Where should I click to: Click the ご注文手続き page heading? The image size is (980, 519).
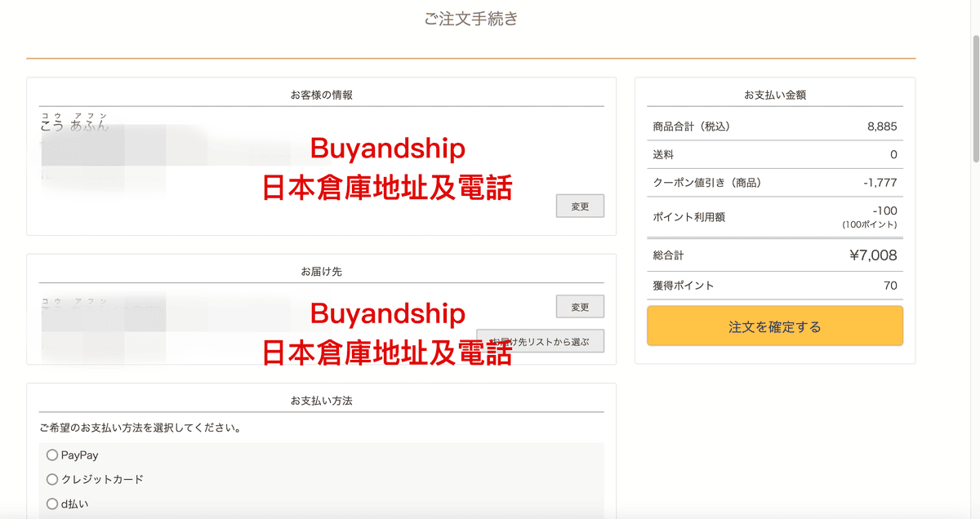471,18
